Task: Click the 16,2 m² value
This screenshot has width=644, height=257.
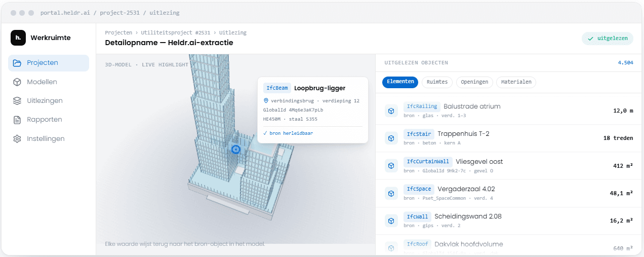Action: tap(621, 221)
